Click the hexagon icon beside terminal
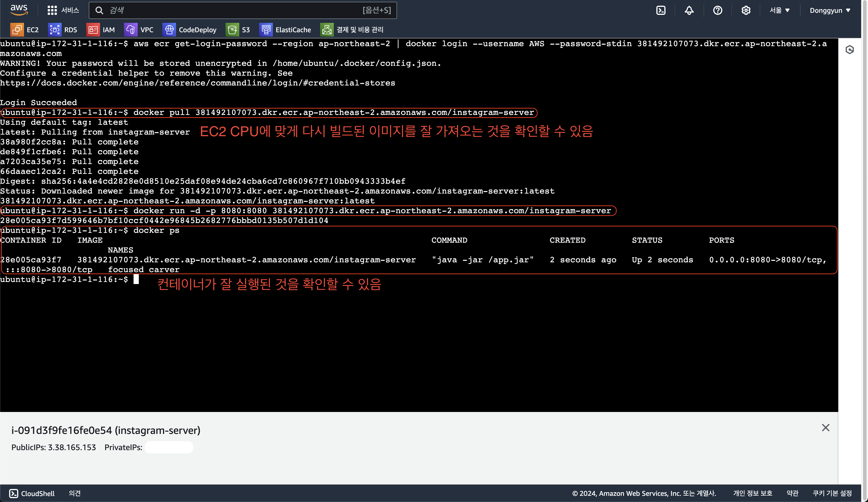Image resolution: width=868 pixels, height=502 pixels. click(x=850, y=50)
